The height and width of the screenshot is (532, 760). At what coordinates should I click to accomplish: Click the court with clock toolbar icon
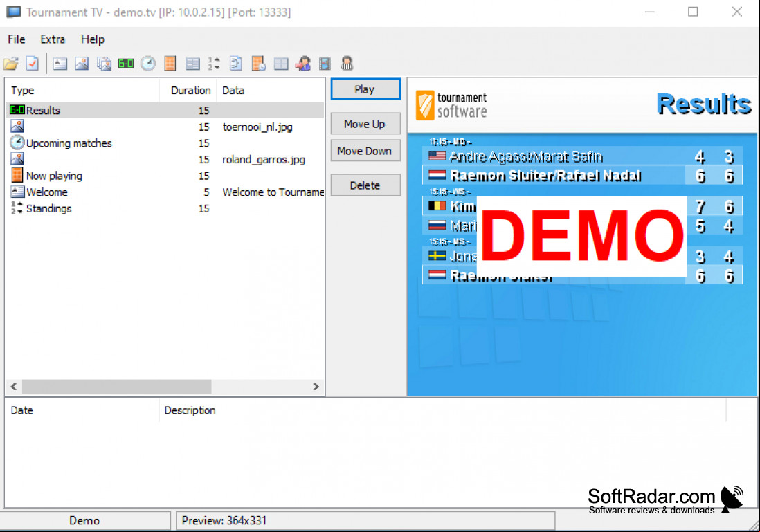coord(258,64)
